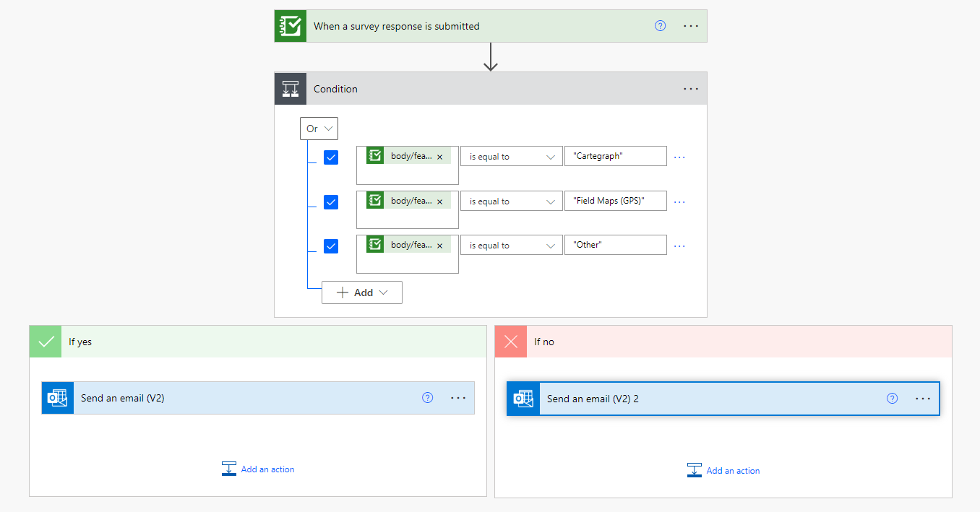
Task: Uncheck the "Cartegraph" condition row checkbox
Action: click(331, 157)
